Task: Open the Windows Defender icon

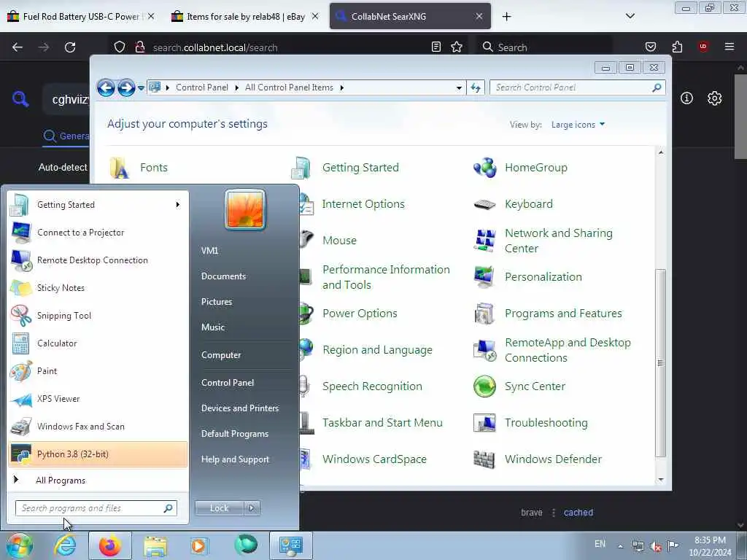Action: 485,459
